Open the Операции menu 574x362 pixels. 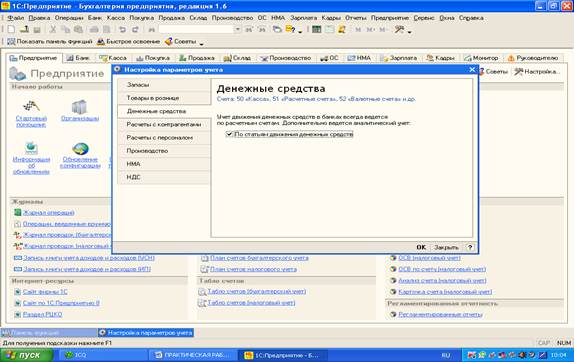pyautogui.click(x=69, y=18)
